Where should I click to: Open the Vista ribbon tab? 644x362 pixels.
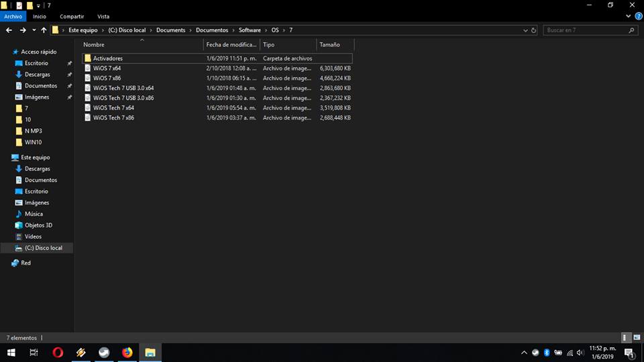[x=103, y=16]
